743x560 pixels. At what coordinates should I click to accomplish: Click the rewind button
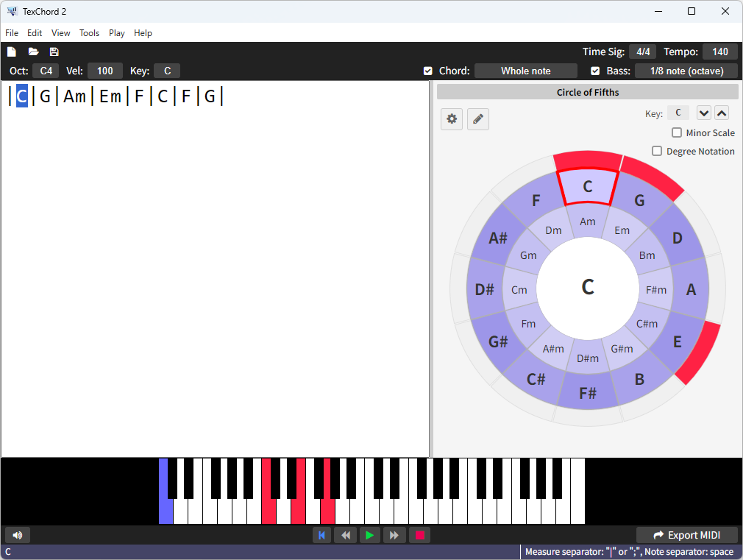coord(346,535)
